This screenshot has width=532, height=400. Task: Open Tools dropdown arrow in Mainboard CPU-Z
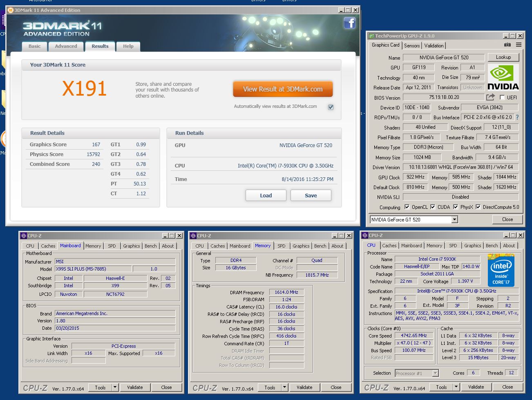[x=115, y=387]
